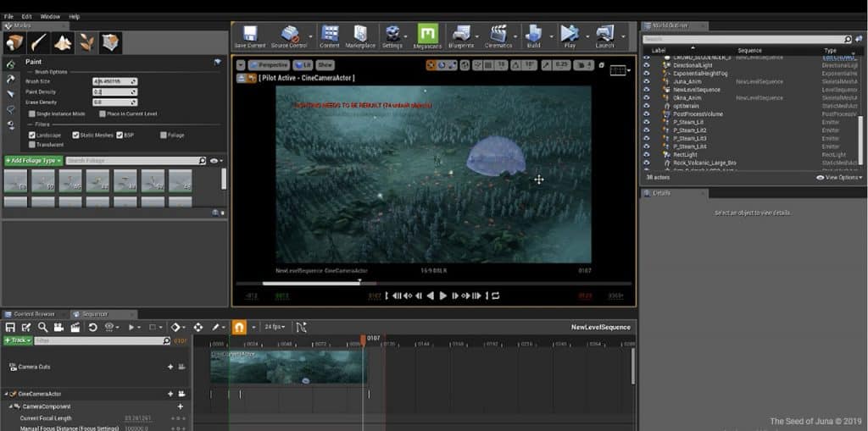
Task: Click the Sequencer curve editor icon
Action: pyautogui.click(x=301, y=327)
